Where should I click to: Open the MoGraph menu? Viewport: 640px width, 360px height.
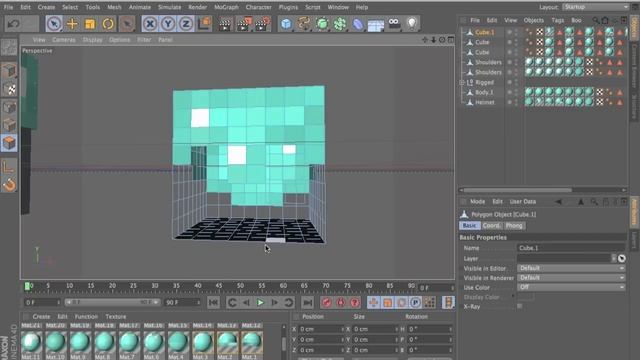(x=227, y=7)
